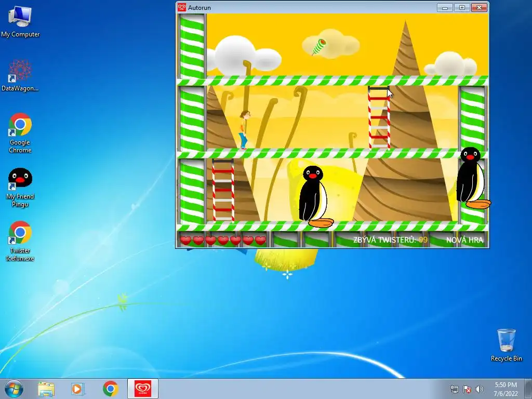
Task: Launch Chrome from the taskbar
Action: (x=110, y=389)
